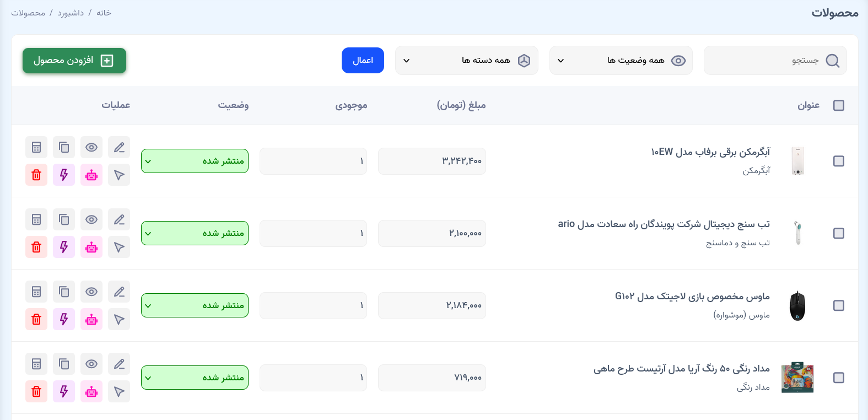868x420 pixels.
Task: Open the همه وضعیت ها status filter dropdown
Action: point(621,60)
